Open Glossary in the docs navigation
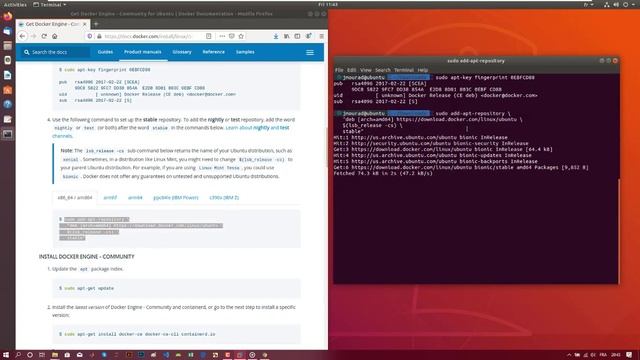The image size is (640, 360). pos(182,52)
